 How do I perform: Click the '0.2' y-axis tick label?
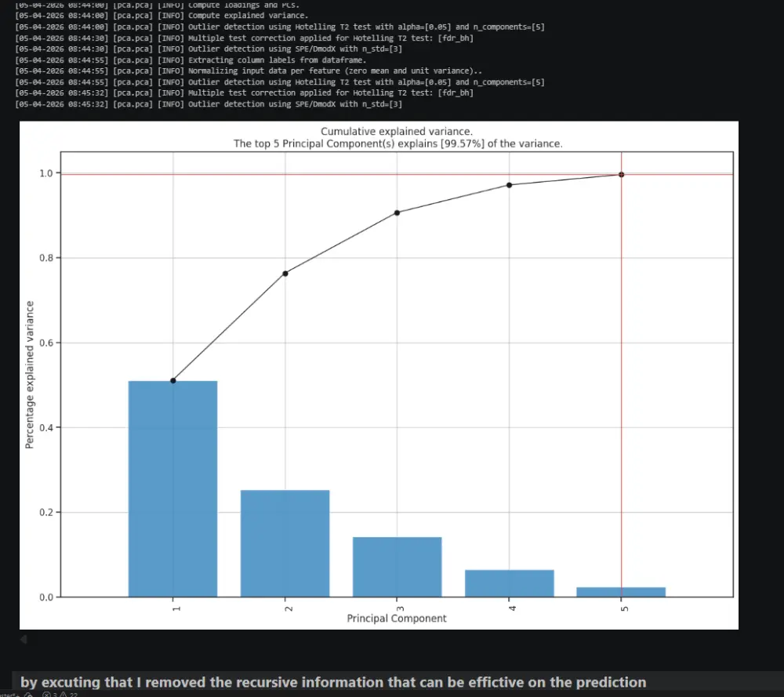tap(46, 512)
